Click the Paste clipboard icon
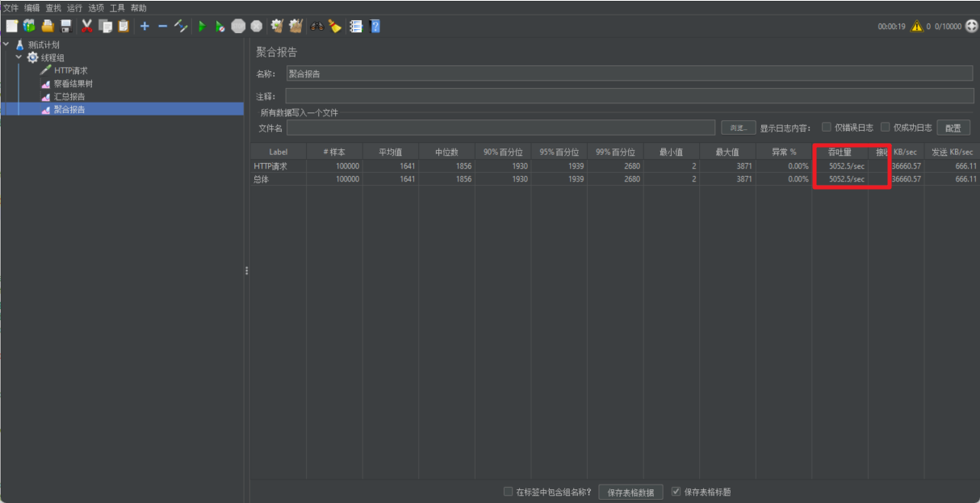980x503 pixels. [124, 26]
